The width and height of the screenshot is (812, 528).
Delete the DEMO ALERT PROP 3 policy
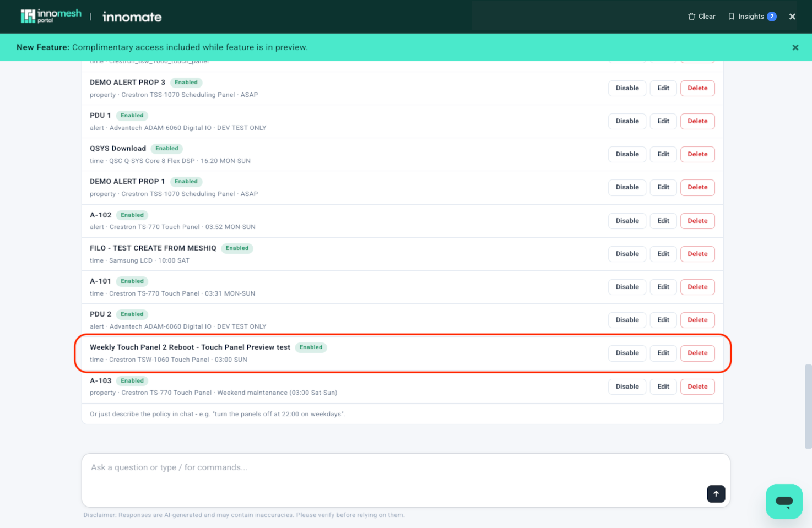(x=697, y=88)
